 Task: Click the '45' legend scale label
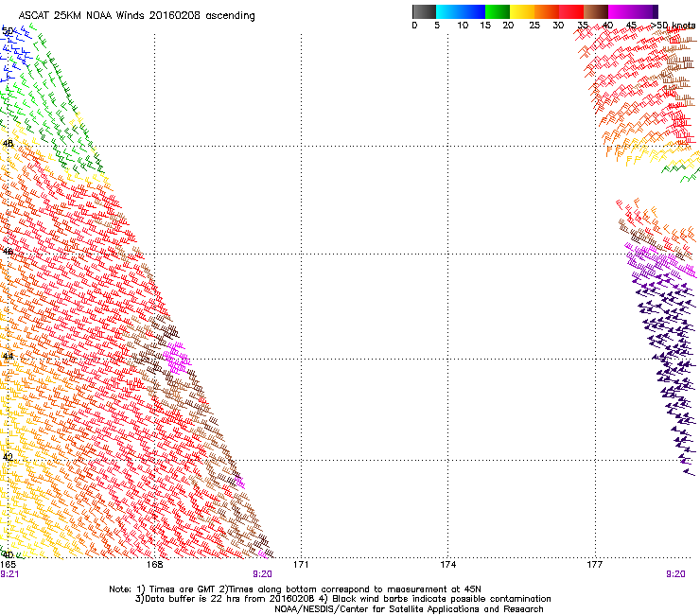[631, 25]
